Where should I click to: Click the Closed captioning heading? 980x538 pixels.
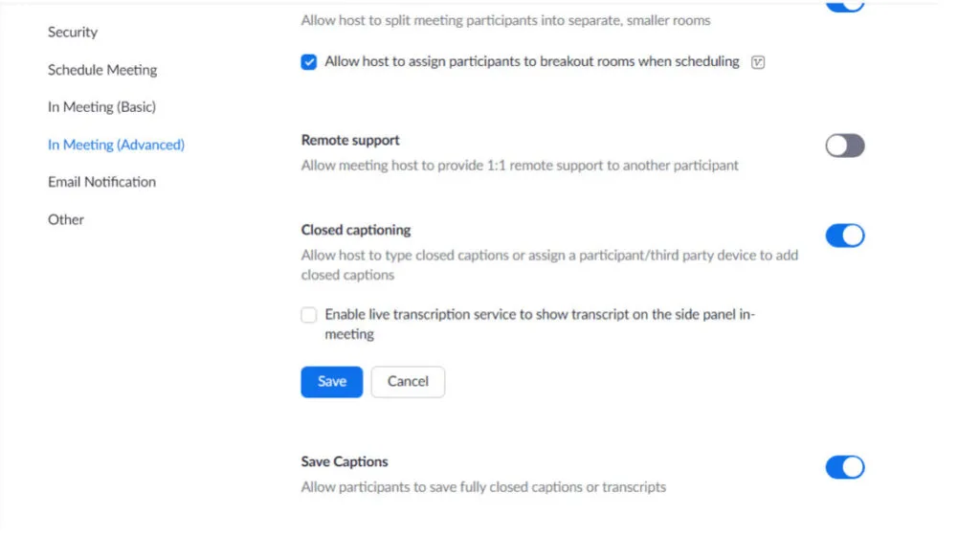[x=356, y=230]
